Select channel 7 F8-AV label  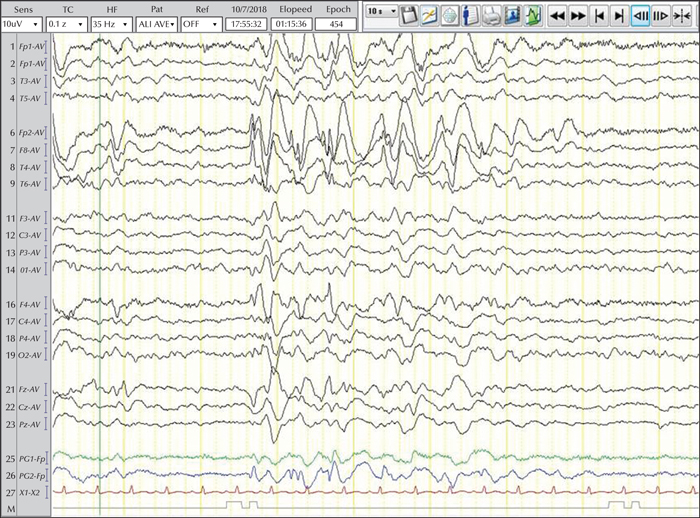click(30, 150)
